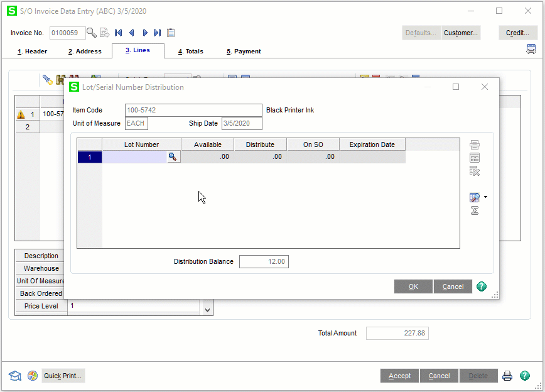Jump to the last invoice record
545x392 pixels.
tap(157, 33)
